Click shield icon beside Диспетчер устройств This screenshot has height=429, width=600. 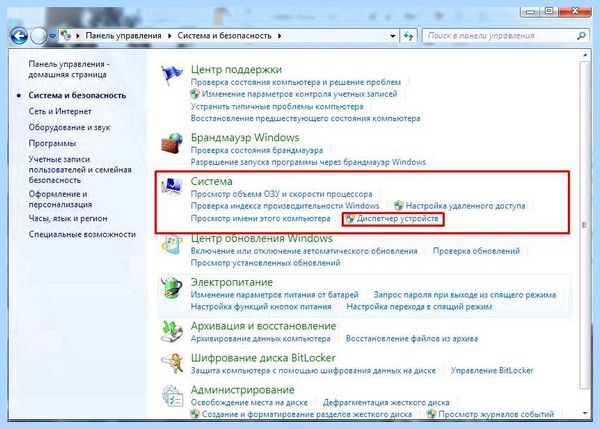point(349,219)
